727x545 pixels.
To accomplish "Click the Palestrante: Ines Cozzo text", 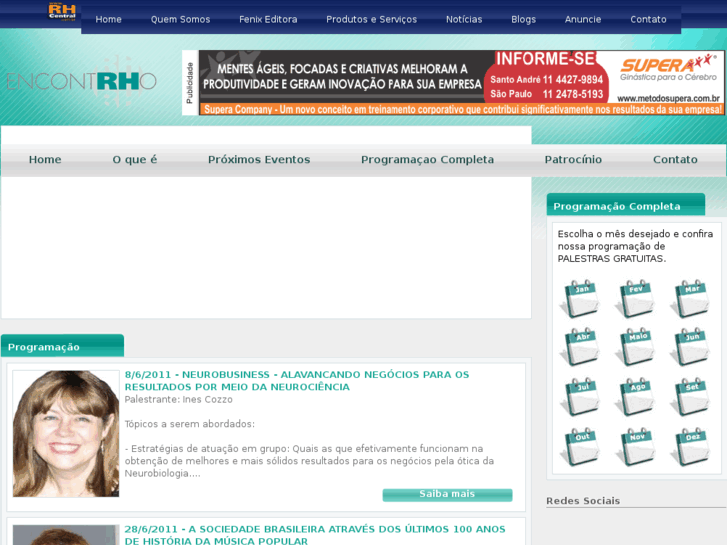I will [179, 399].
